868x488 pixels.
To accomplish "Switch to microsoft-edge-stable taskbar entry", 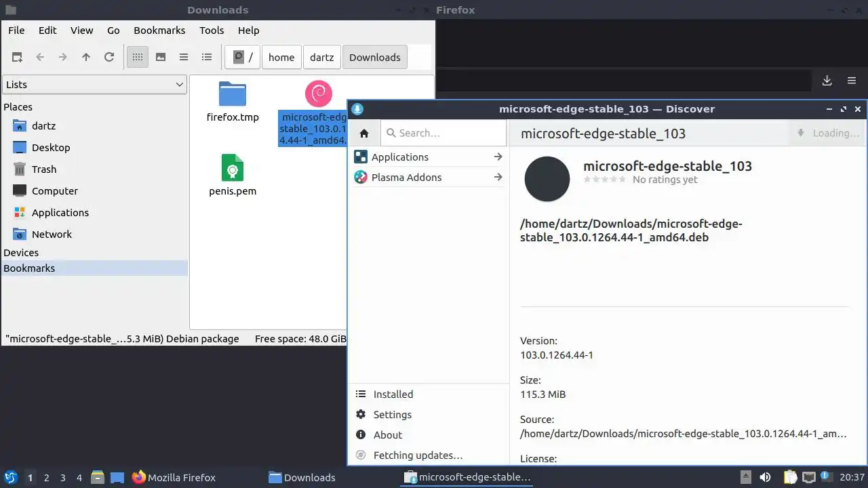I will pos(468,477).
